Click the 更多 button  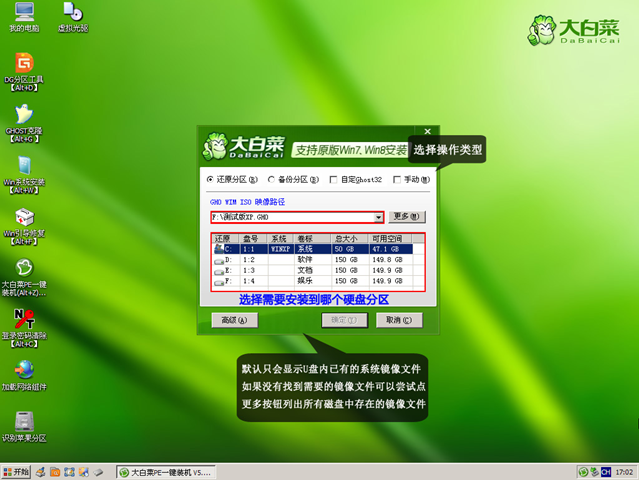(x=407, y=216)
